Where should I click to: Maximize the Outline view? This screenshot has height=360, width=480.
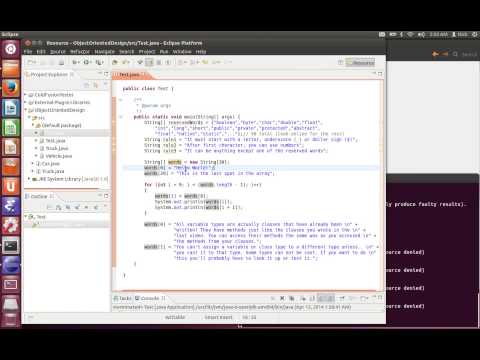point(106,196)
